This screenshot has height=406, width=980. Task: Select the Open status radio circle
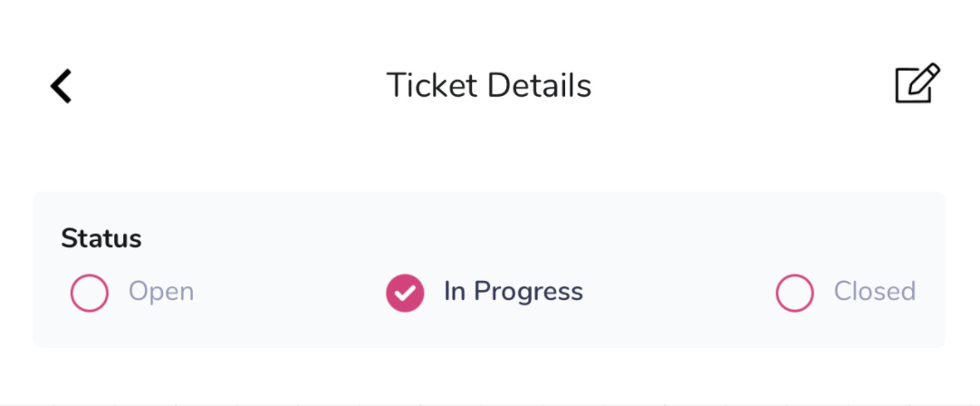(x=90, y=293)
